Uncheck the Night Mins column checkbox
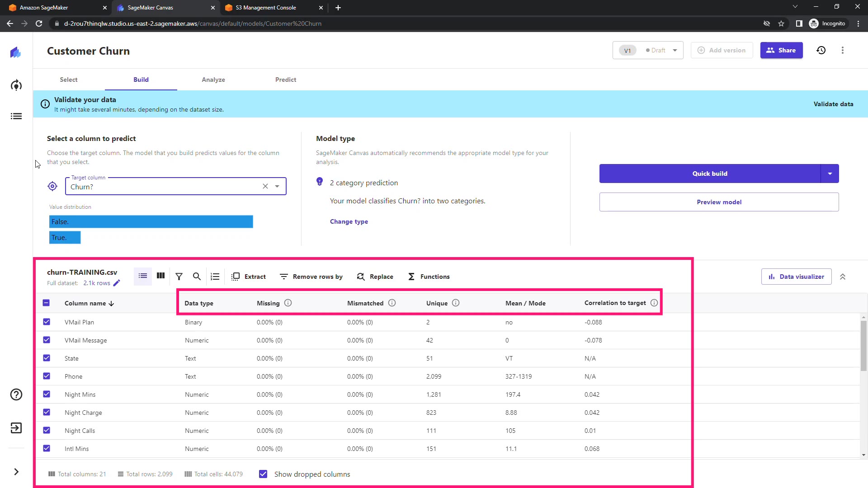868x488 pixels. click(47, 394)
